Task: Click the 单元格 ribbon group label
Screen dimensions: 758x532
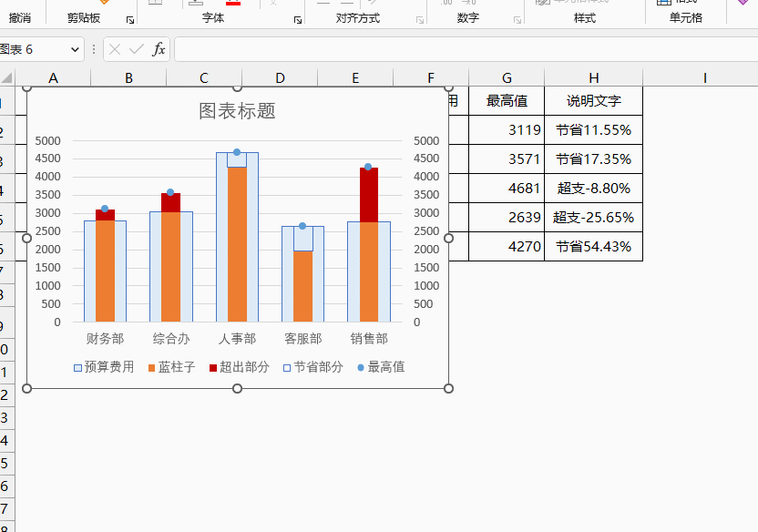Action: [685, 18]
